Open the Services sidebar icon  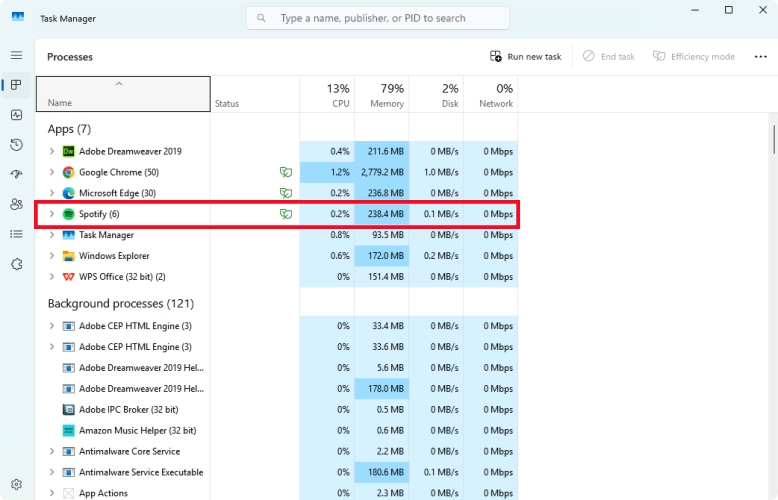[x=16, y=264]
